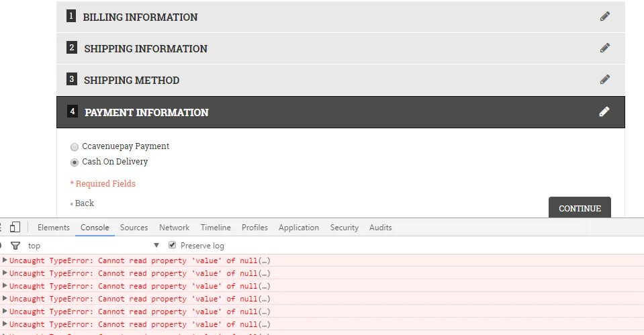
Task: Expand the third Uncaught TypeError entry
Action: (x=5, y=285)
